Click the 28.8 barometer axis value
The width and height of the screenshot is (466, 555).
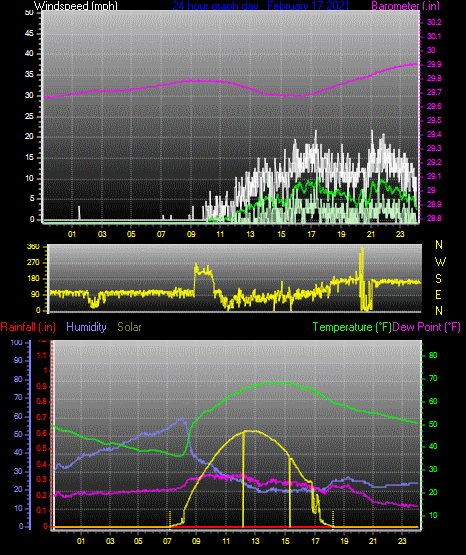[434, 218]
